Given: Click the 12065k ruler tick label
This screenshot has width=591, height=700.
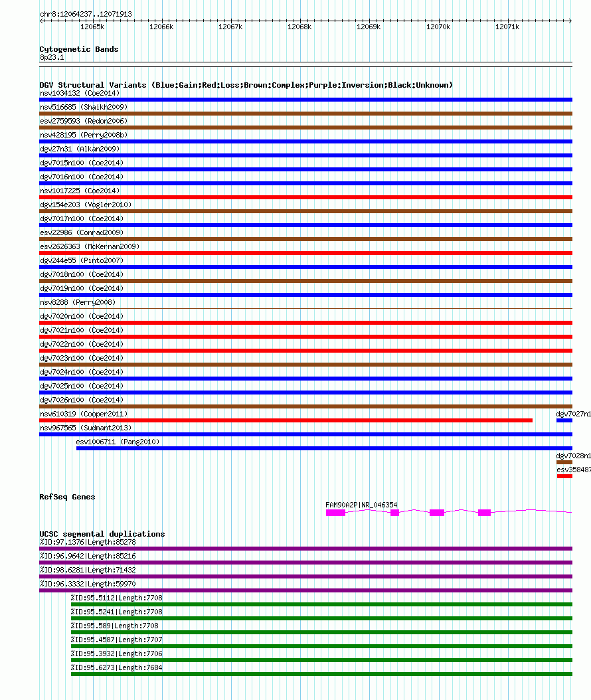Looking at the screenshot, I should 92,27.
